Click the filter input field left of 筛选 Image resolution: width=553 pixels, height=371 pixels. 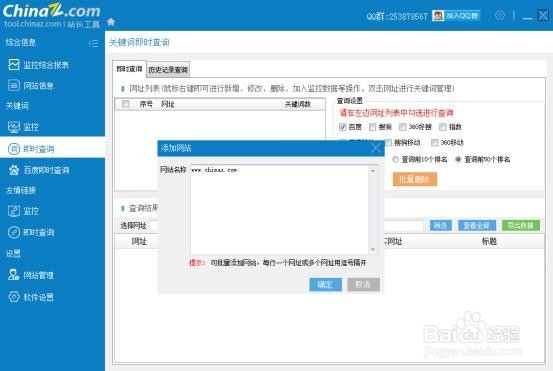click(x=404, y=225)
